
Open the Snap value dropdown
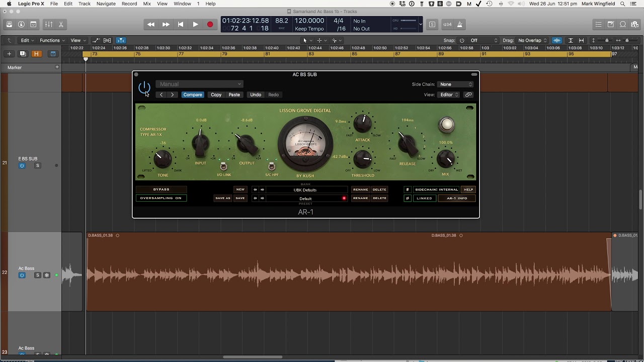pyautogui.click(x=484, y=40)
